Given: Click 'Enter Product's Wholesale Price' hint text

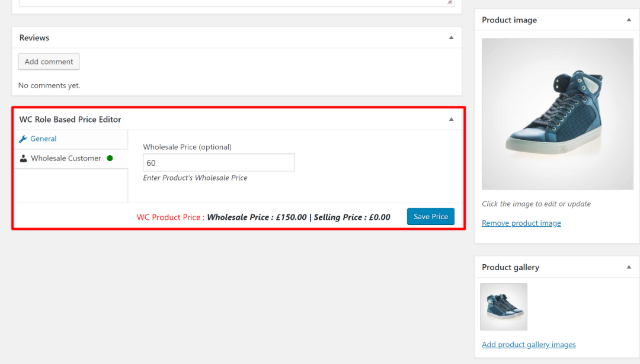Looking at the screenshot, I should (195, 178).
